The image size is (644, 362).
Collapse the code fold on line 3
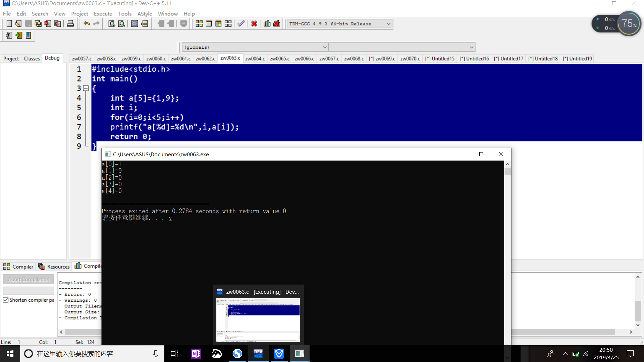[86, 88]
